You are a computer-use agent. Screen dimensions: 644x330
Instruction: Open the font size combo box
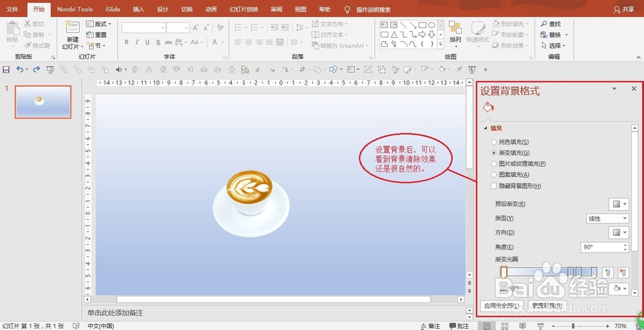178,28
